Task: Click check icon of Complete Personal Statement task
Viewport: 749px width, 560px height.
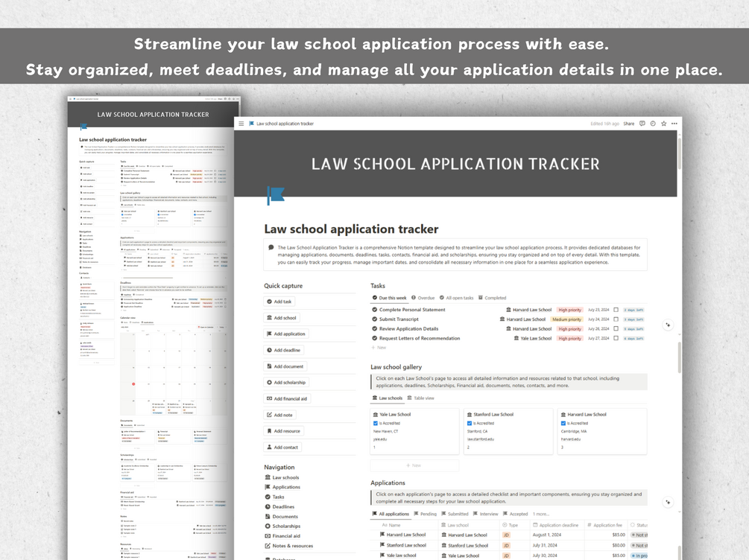Action: [374, 310]
